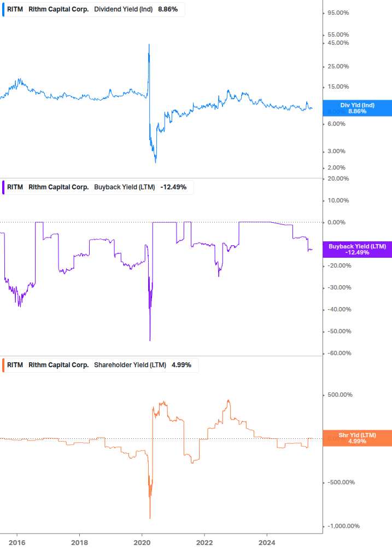Click the 2024 x-axis year label
392x550 pixels.
coord(267,543)
